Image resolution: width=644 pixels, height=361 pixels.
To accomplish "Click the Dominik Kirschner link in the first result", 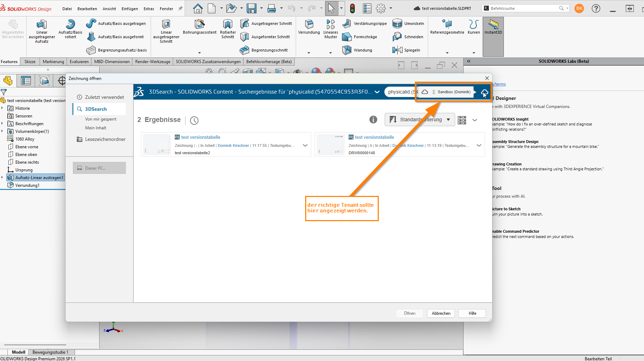I will [x=233, y=145].
